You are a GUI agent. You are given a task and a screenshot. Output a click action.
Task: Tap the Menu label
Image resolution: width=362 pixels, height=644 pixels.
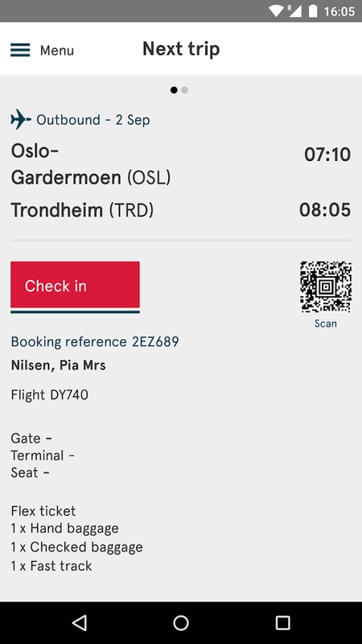pyautogui.click(x=57, y=51)
